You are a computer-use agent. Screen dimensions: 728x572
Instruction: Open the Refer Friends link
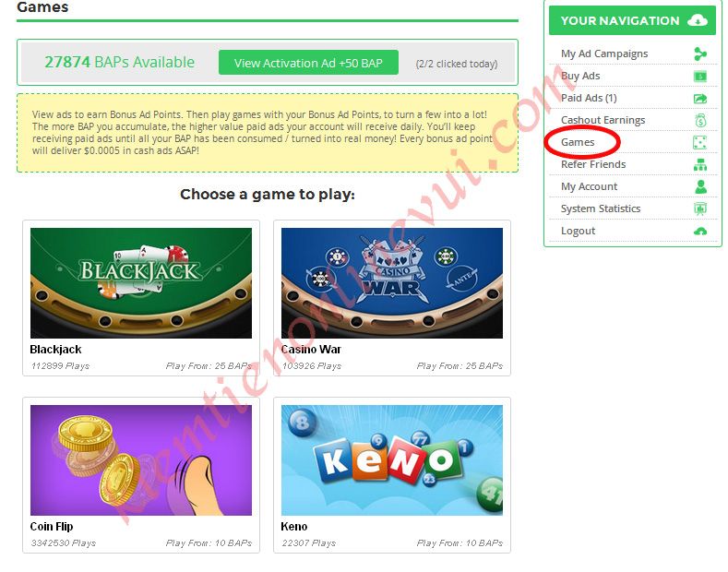[x=593, y=164]
